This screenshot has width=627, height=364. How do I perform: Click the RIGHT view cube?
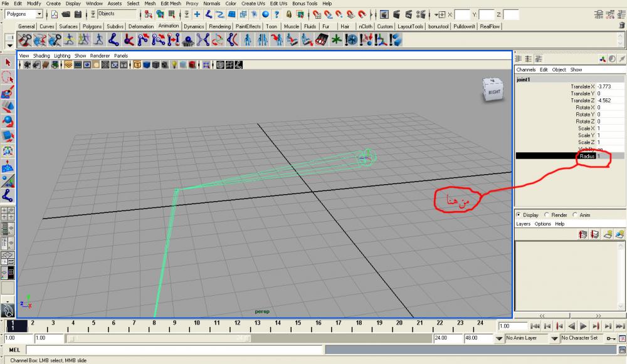[x=493, y=90]
